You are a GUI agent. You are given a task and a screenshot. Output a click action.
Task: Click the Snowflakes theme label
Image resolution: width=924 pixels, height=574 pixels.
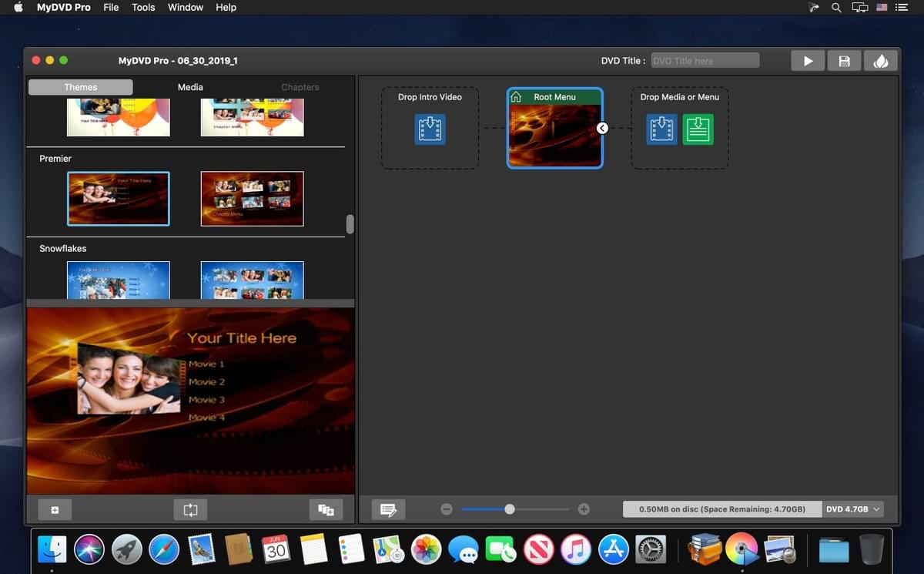(63, 249)
